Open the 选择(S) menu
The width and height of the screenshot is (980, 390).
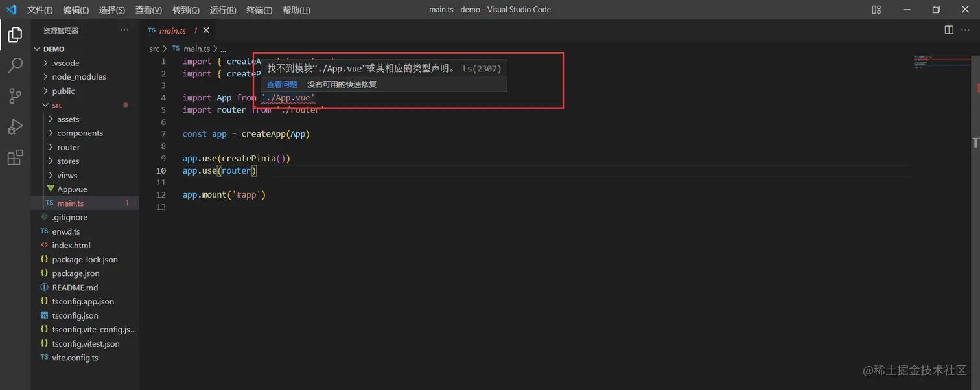[x=112, y=10]
